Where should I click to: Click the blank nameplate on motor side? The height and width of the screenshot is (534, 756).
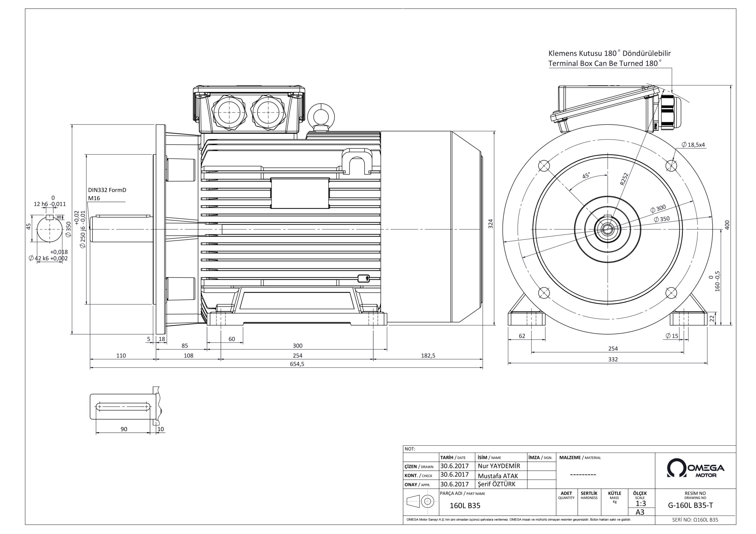(300, 194)
